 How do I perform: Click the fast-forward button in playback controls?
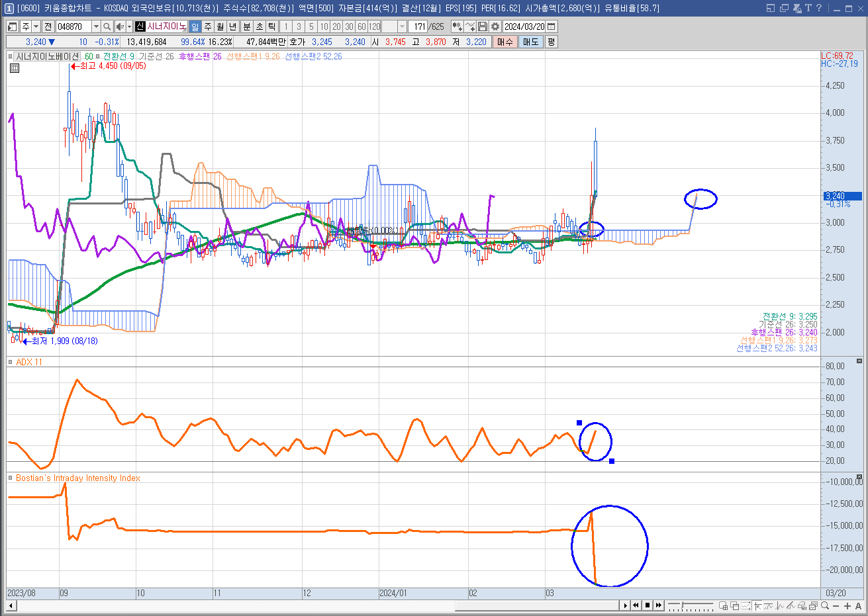659,605
